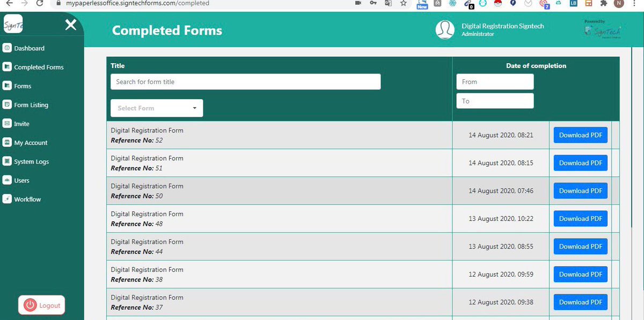Viewport: 644px width, 320px height.
Task: Open Completed Forms menu item
Action: (x=39, y=67)
